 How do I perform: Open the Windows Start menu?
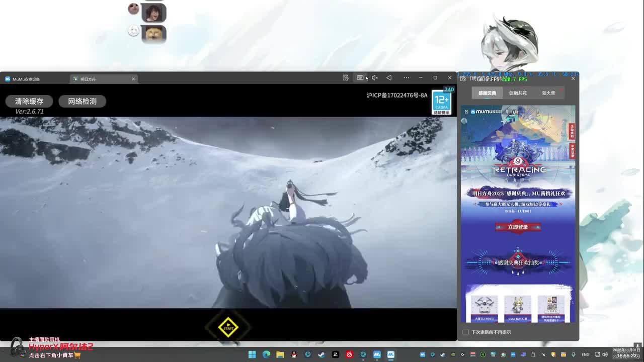[x=252, y=354]
